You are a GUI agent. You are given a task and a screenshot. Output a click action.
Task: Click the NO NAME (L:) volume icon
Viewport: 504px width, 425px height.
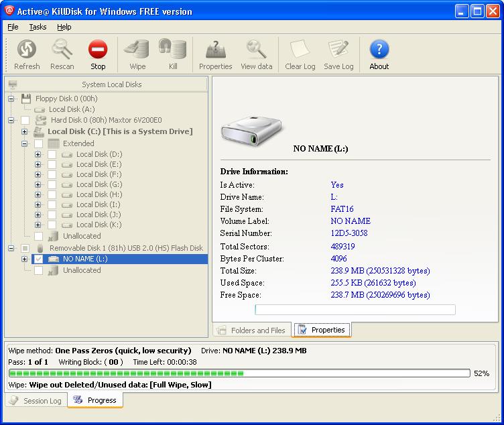54,259
